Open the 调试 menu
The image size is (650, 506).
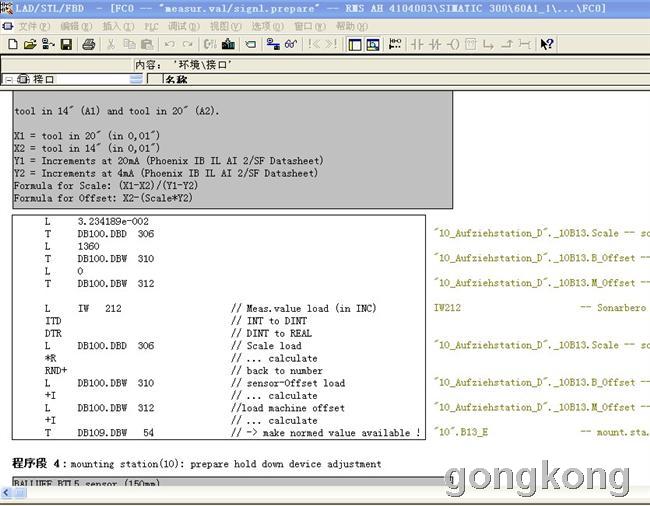pyautogui.click(x=184, y=27)
